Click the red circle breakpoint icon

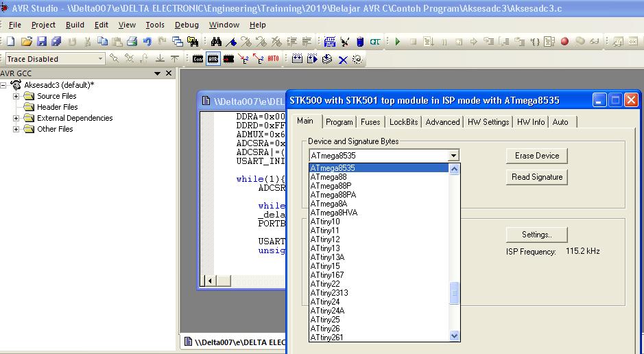point(564,42)
